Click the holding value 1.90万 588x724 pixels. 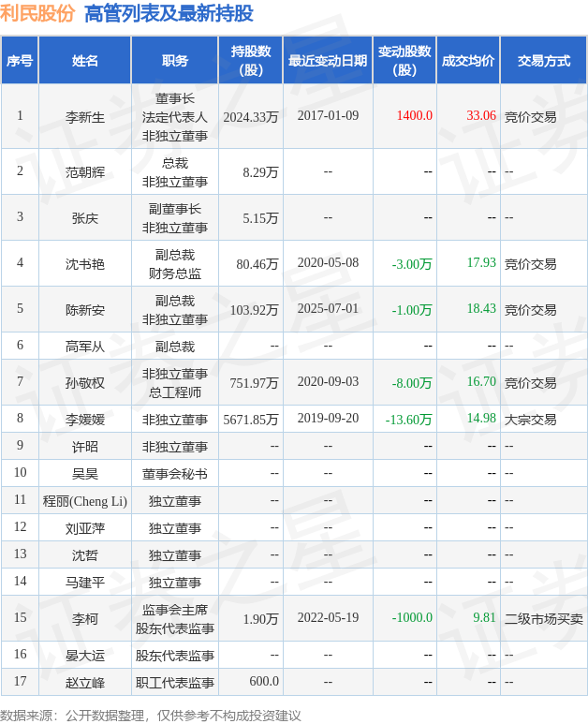pos(260,619)
